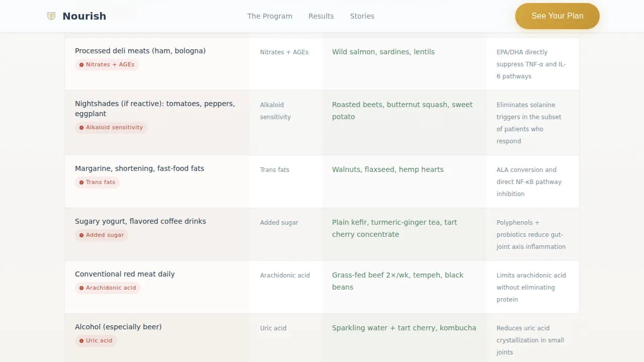
Task: Click the red dot in Added sugar badge
Action: tap(82, 235)
